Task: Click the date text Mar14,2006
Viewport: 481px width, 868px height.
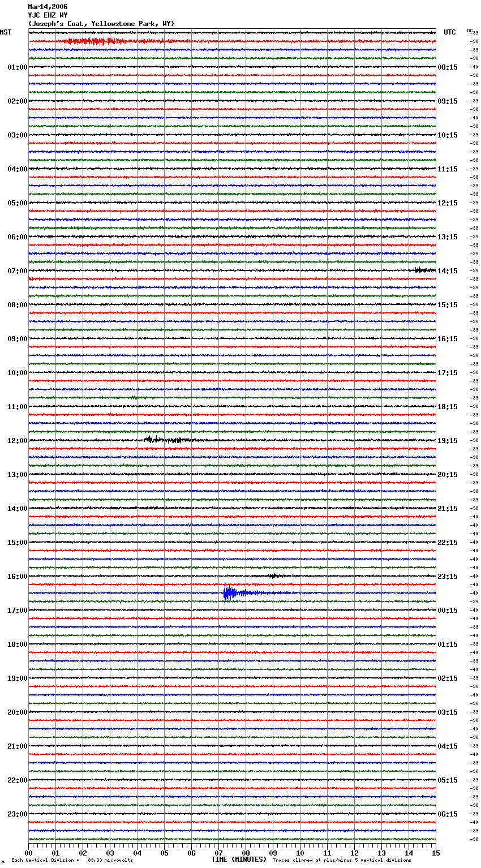Action: (x=48, y=7)
